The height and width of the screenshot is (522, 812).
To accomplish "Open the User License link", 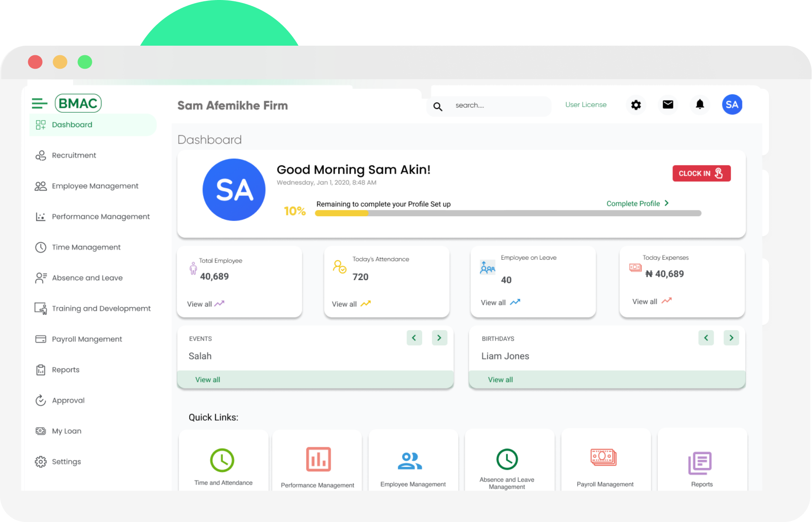I will coord(586,105).
